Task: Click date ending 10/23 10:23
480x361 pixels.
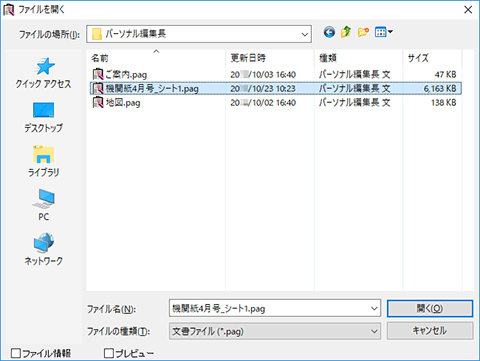Action: (x=263, y=88)
